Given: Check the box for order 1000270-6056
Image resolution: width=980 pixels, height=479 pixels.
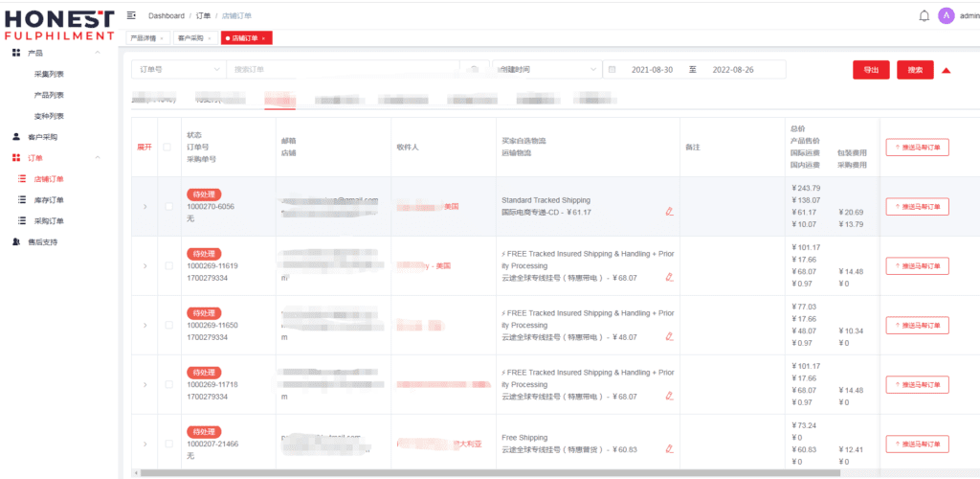Looking at the screenshot, I should coord(167,206).
